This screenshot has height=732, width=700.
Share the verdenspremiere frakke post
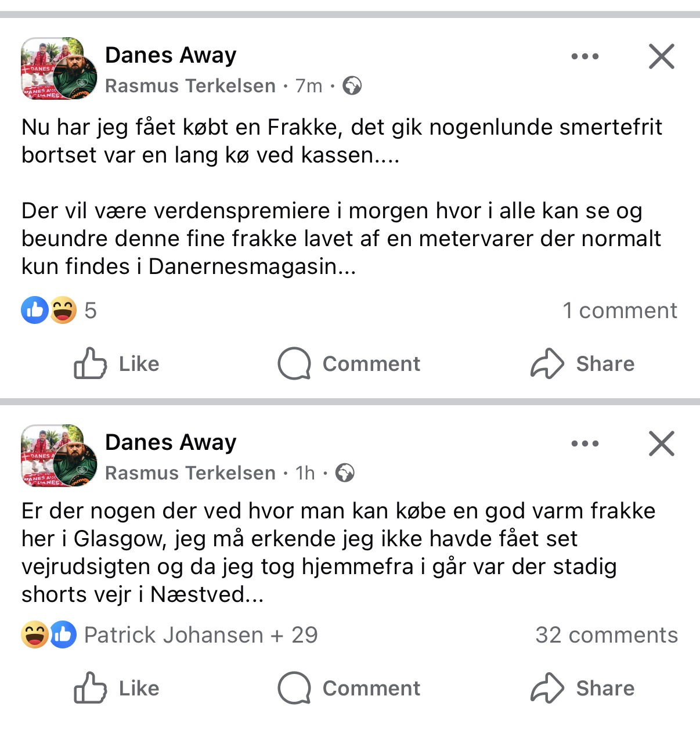pos(582,364)
